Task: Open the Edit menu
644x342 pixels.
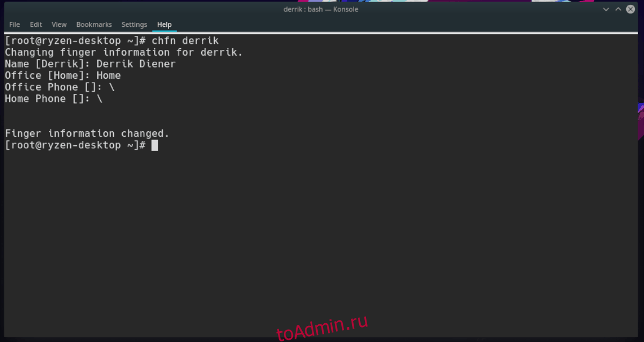Action: [36, 25]
